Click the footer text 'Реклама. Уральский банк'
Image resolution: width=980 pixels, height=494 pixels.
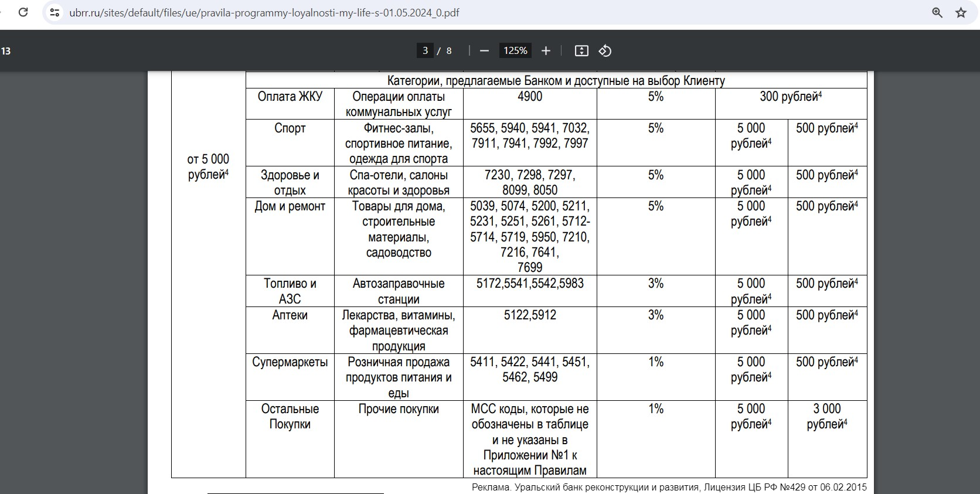point(669,488)
